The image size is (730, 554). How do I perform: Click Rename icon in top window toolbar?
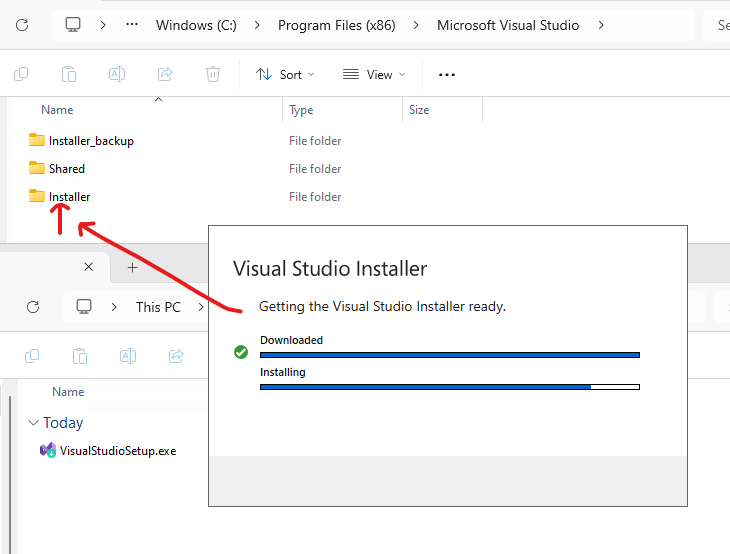point(117,74)
